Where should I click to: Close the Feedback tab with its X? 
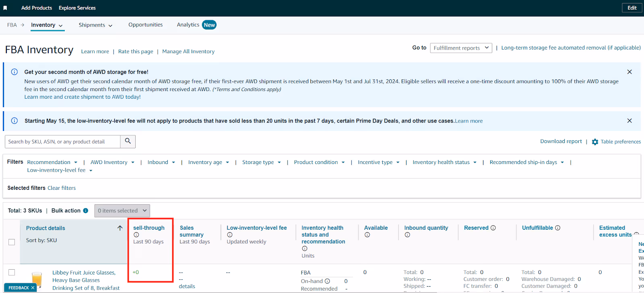[x=33, y=288]
